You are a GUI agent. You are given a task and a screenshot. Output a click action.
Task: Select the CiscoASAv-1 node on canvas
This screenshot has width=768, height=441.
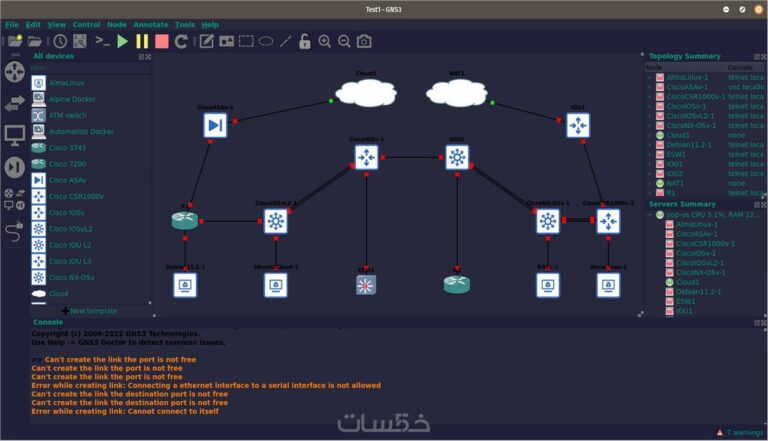tap(216, 125)
